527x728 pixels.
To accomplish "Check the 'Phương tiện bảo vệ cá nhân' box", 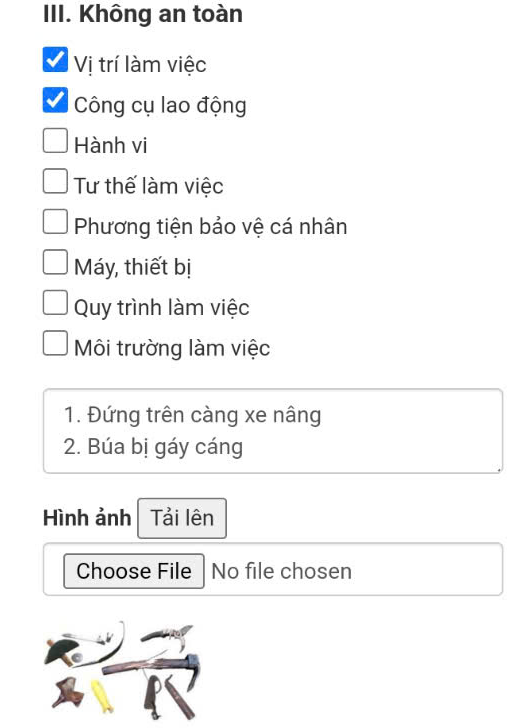I will click(x=55, y=221).
